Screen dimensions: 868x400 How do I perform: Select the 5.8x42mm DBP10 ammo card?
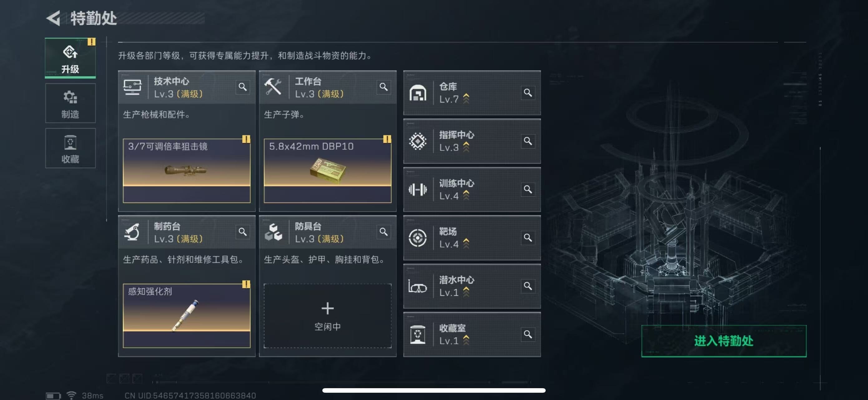[x=327, y=171]
